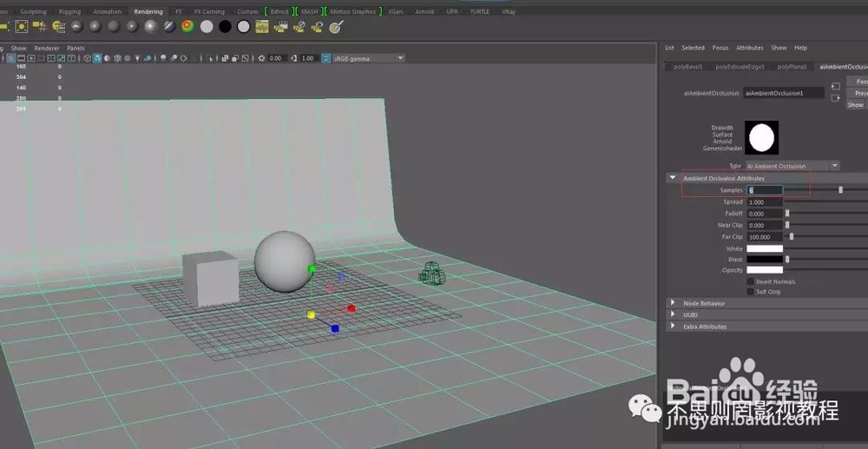Open the Type dropdown showing Ai Ambient Occlusion
Image resolution: width=868 pixels, height=449 pixels.
click(x=792, y=166)
